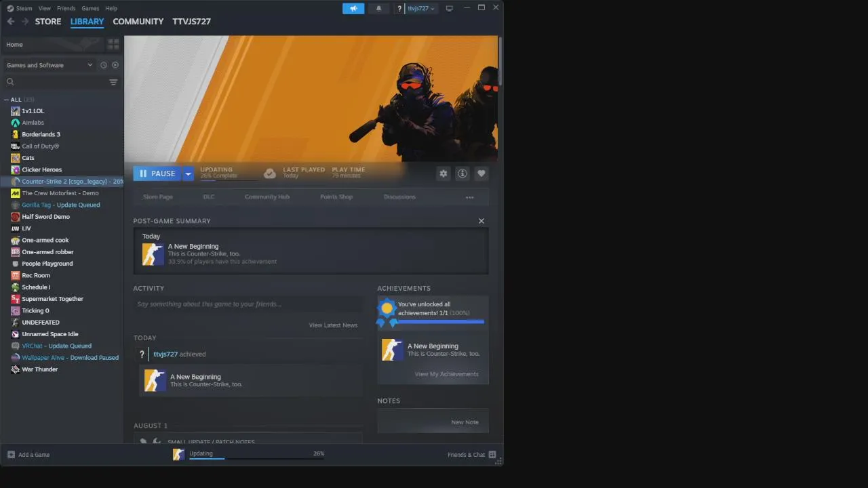Pause the Counter-Strike 2 update
868x488 pixels.
tap(158, 174)
